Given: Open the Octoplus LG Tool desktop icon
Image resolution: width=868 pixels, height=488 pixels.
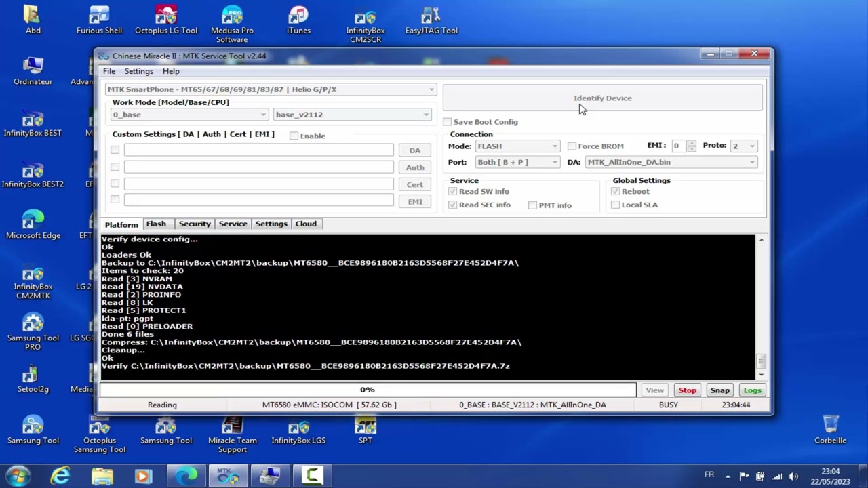Looking at the screenshot, I should (166, 20).
